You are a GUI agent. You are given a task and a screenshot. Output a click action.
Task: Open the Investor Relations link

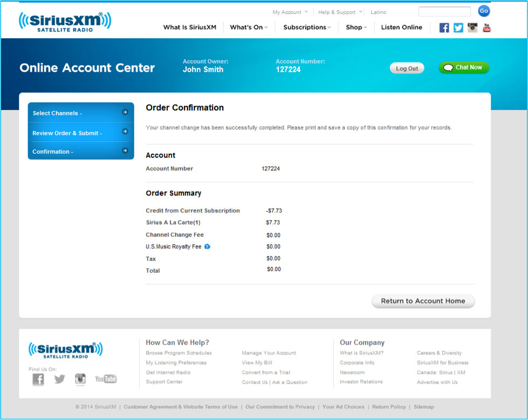pyautogui.click(x=361, y=382)
